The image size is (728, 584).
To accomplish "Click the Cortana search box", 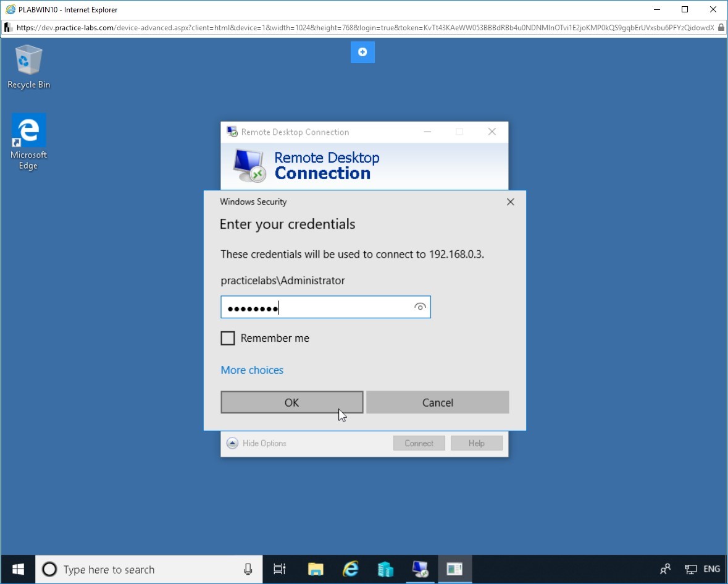I will (149, 569).
